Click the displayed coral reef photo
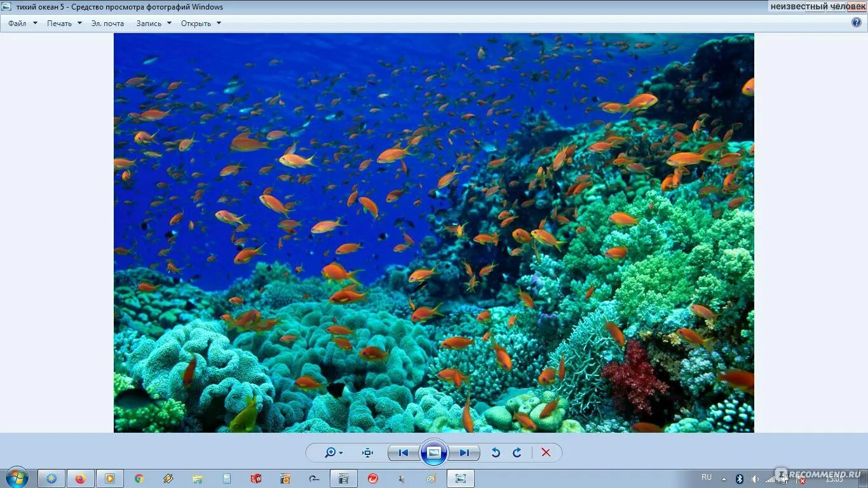This screenshot has height=488, width=868. pyautogui.click(x=434, y=233)
